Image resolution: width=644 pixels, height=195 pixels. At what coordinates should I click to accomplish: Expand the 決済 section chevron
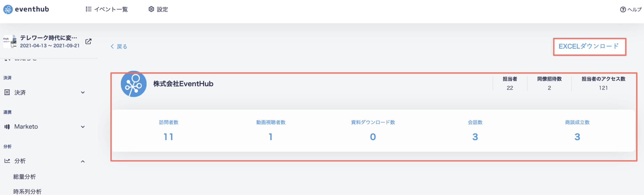click(83, 93)
